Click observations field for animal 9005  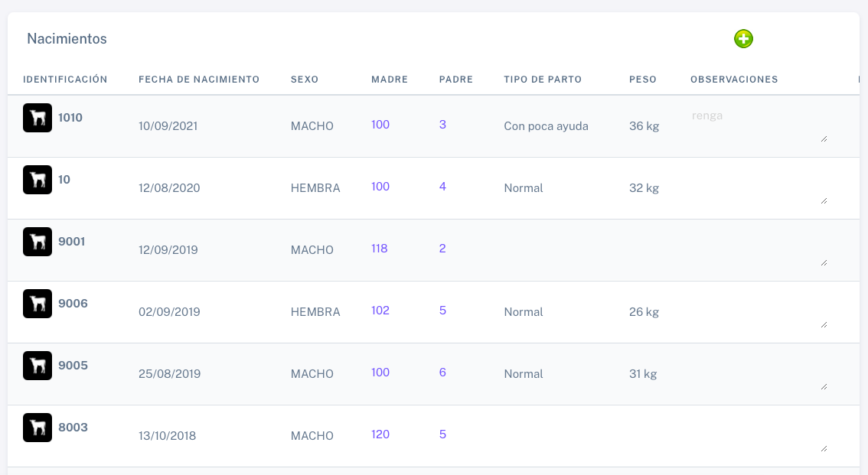[759, 373]
